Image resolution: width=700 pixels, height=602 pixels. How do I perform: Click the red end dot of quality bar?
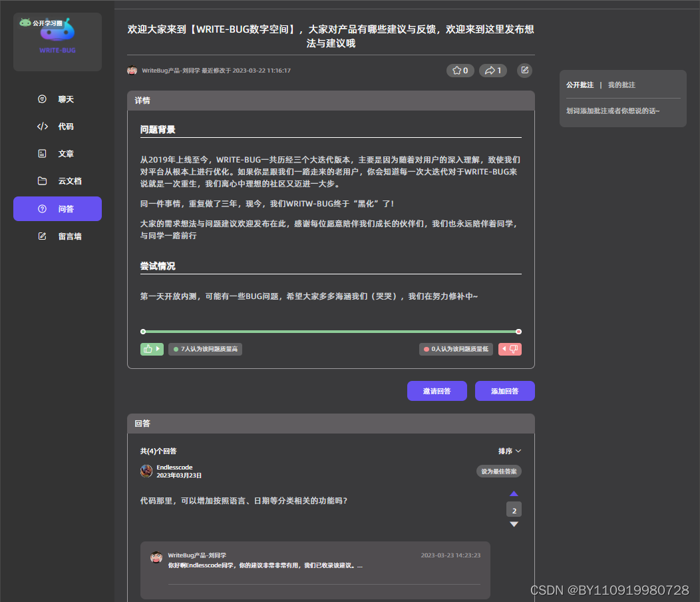pyautogui.click(x=519, y=332)
